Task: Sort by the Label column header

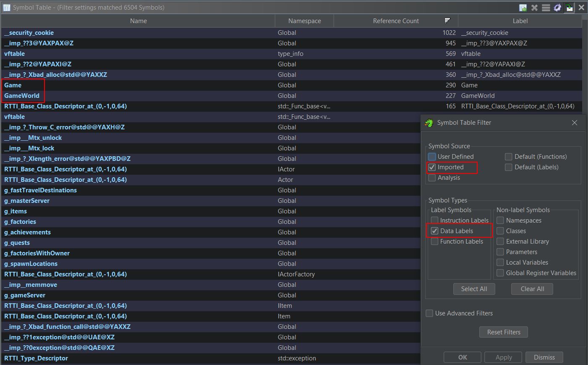Action: coord(520,21)
